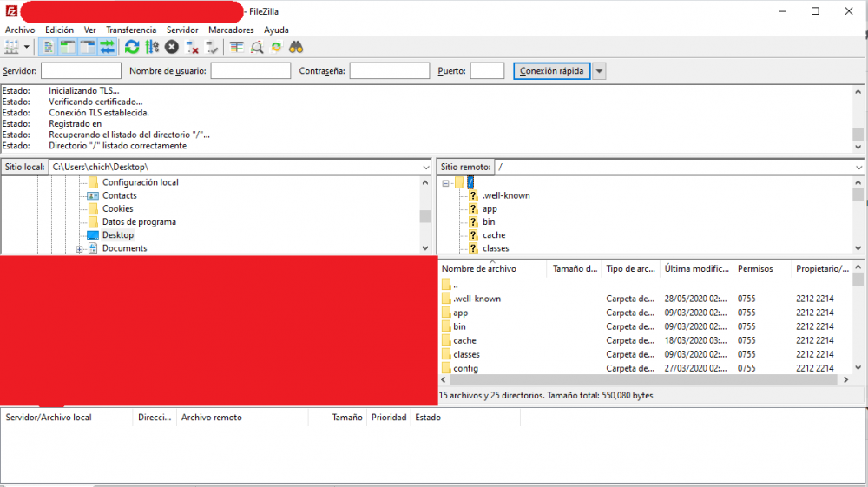This screenshot has height=487, width=868.
Task: Select app folder in remote tree
Action: point(490,208)
